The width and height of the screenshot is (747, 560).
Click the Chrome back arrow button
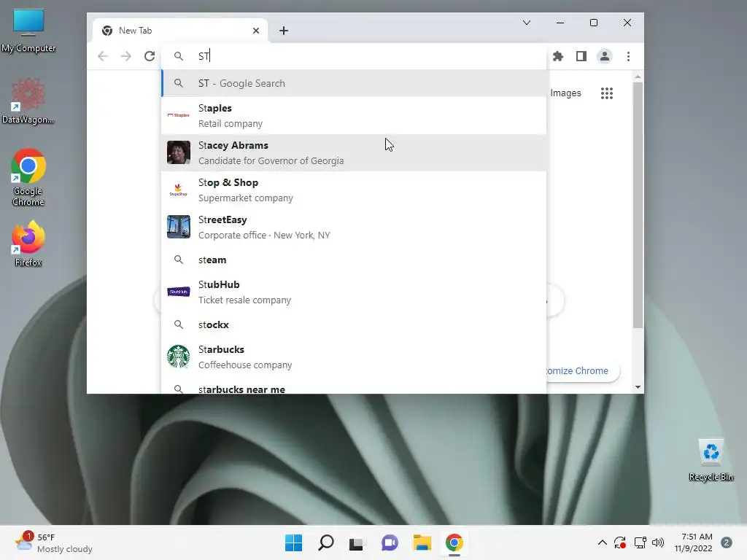pyautogui.click(x=103, y=56)
